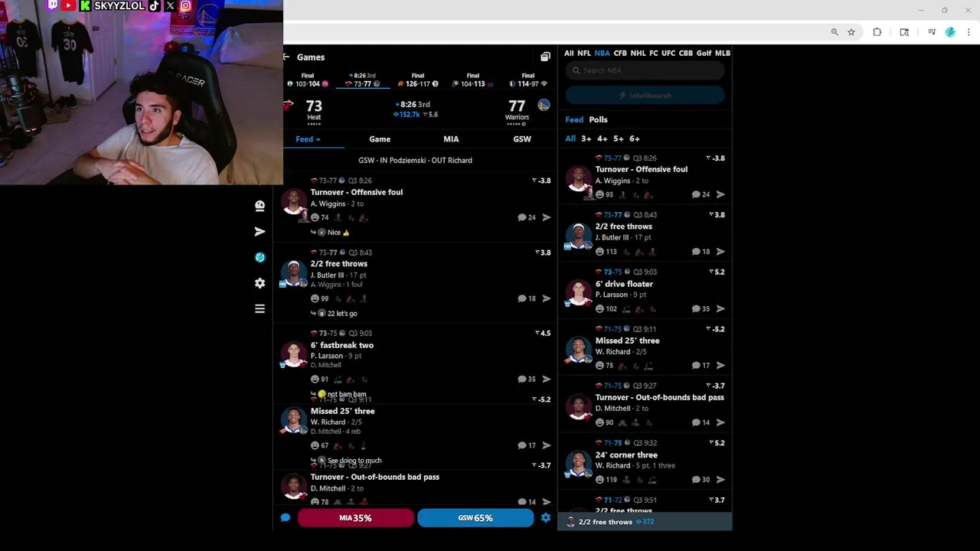Image resolution: width=980 pixels, height=551 pixels.
Task: Open the browser three-dot menu
Action: [x=969, y=32]
